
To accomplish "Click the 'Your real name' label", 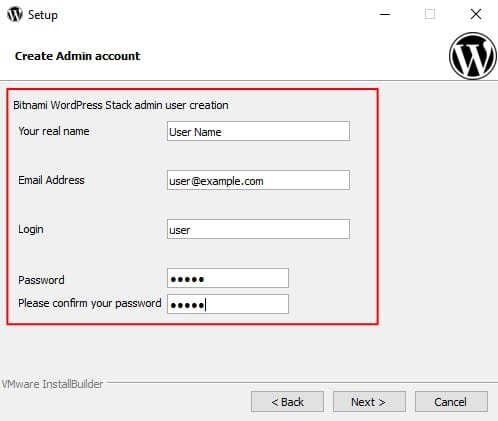I will tap(54, 131).
